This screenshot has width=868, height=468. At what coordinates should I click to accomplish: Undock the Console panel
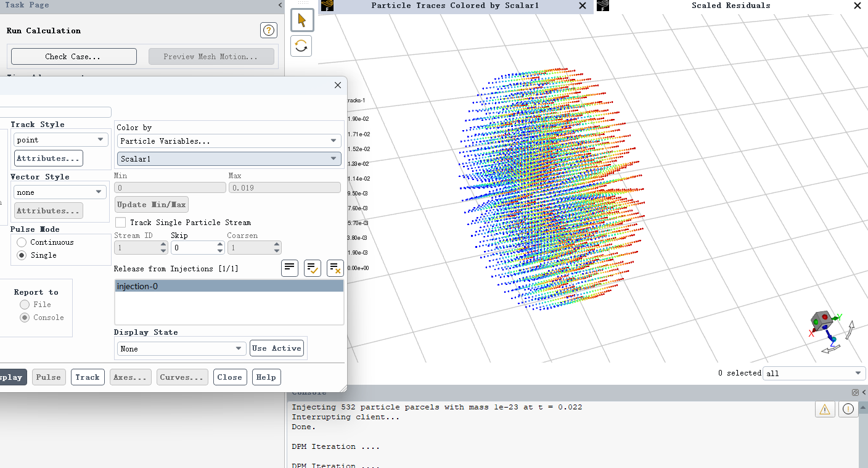[x=855, y=392]
